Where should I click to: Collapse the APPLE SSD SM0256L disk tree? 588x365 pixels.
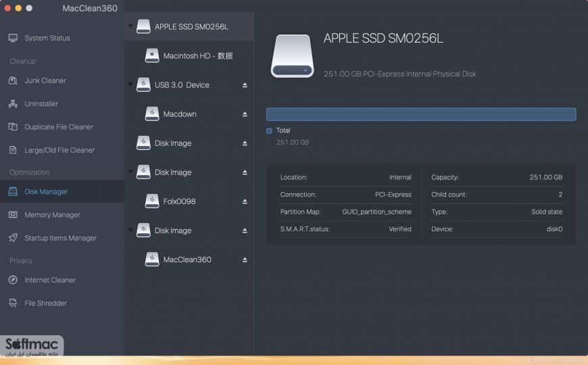pyautogui.click(x=130, y=26)
